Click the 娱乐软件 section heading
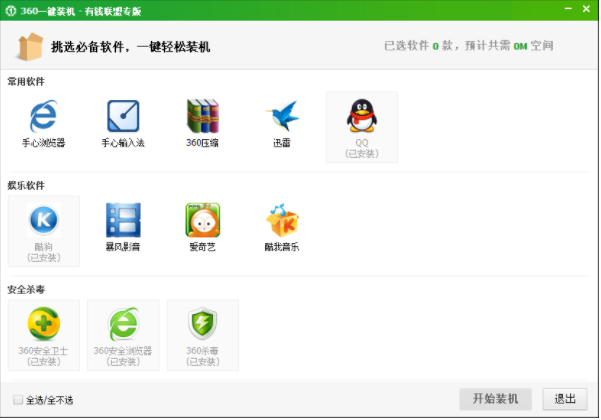Viewport: 601px width, 420px height. click(26, 185)
